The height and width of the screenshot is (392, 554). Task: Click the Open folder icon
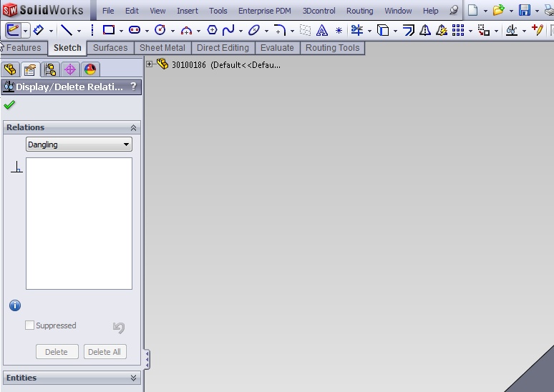(499, 10)
